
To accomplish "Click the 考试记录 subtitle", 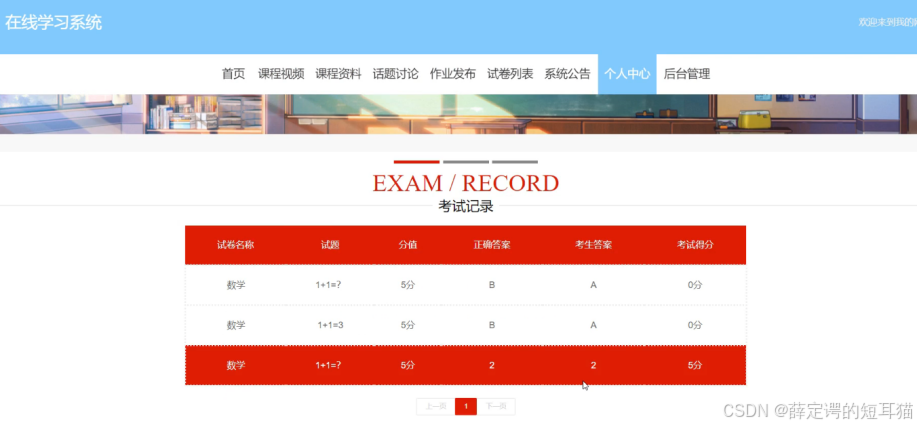I will (x=466, y=206).
